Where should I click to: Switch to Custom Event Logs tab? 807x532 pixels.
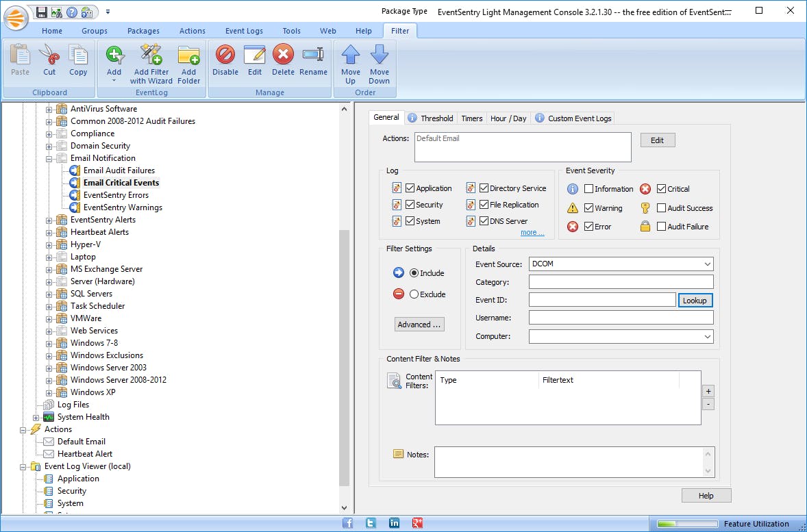click(x=573, y=118)
